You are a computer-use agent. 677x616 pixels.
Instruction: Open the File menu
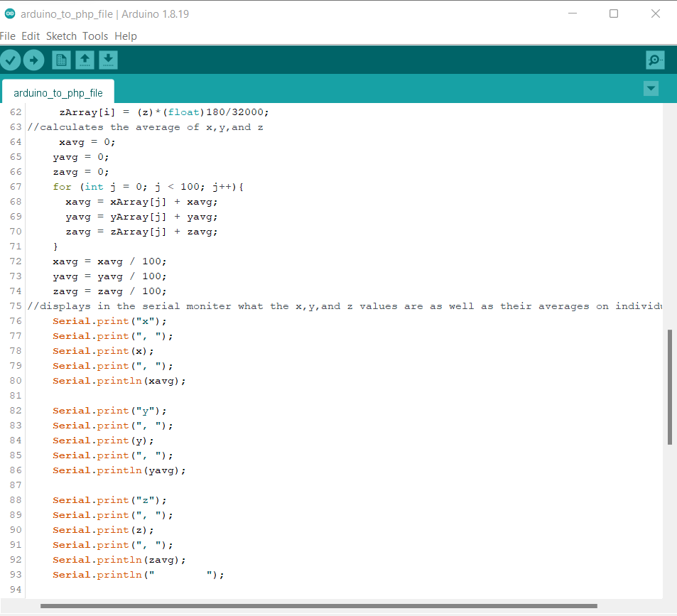(8, 36)
